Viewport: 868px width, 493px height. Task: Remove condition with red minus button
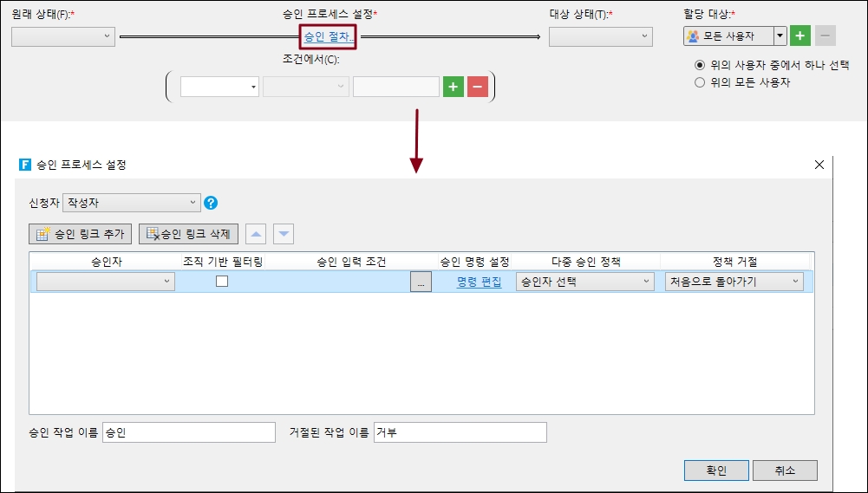(x=477, y=87)
